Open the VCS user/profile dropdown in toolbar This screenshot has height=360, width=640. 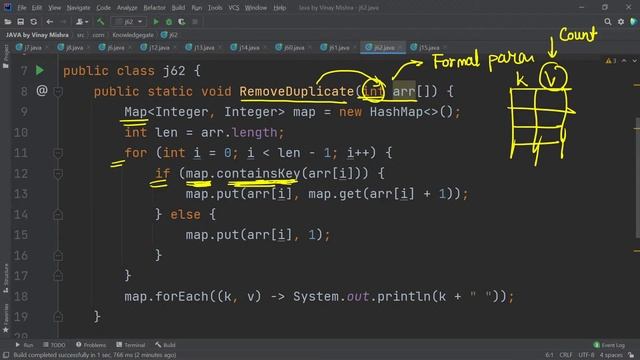click(x=82, y=22)
